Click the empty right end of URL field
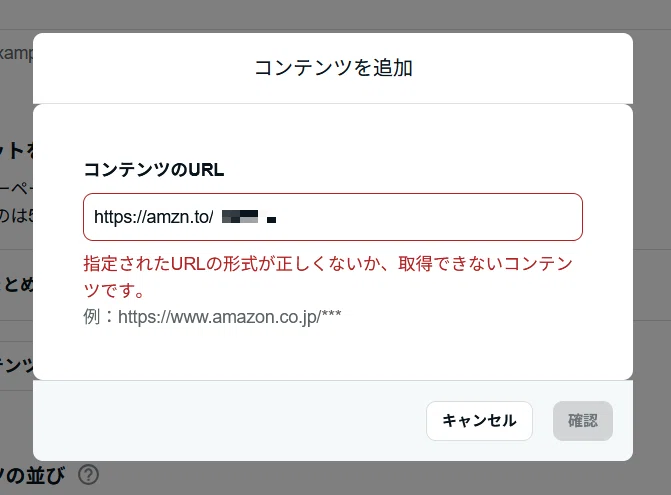The width and height of the screenshot is (671, 495). [428, 217]
